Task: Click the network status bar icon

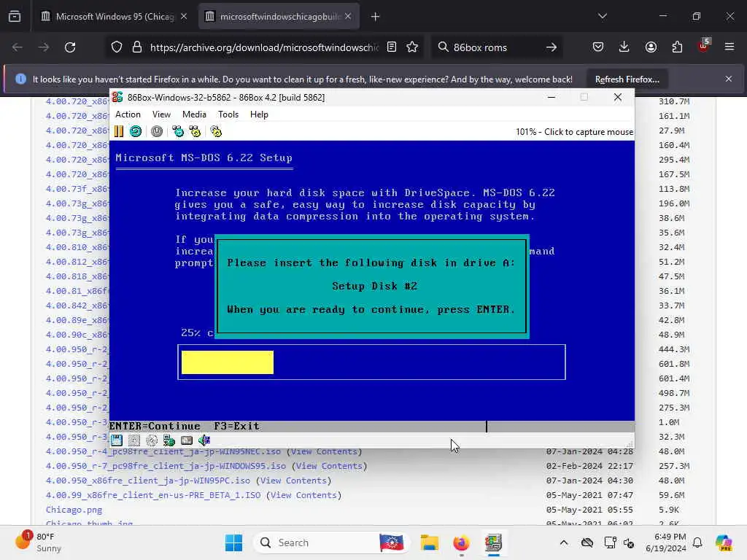Action: point(169,440)
